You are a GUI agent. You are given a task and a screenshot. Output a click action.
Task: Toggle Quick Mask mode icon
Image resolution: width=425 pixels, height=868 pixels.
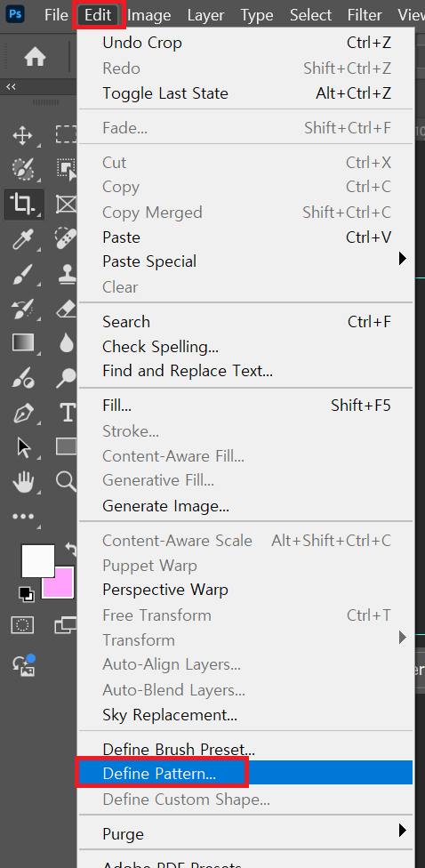coord(23,625)
